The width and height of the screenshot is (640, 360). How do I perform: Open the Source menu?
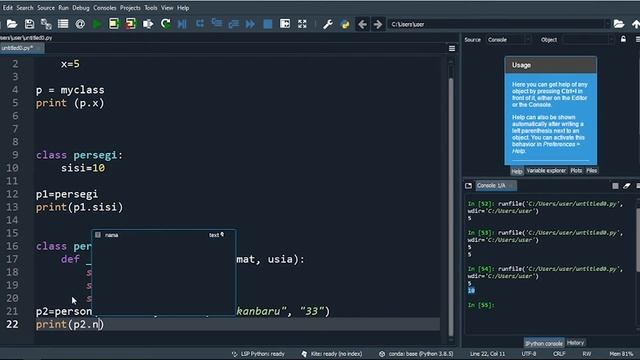[46, 8]
